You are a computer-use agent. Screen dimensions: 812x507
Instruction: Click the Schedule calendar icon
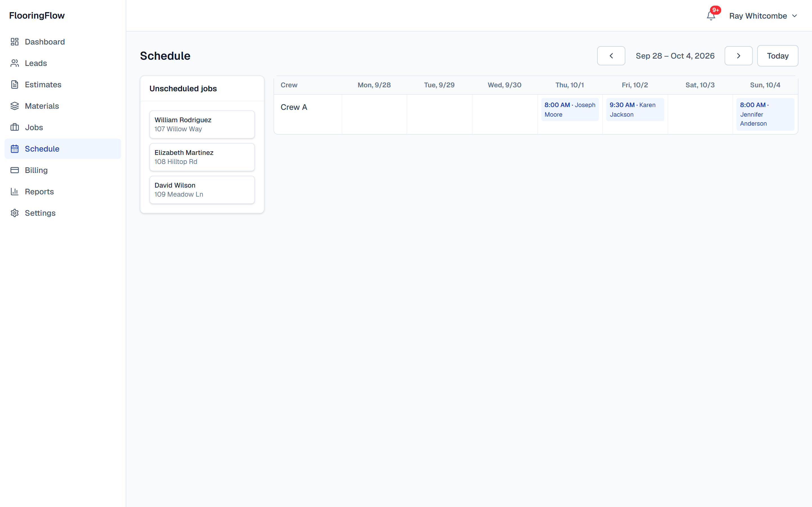click(14, 148)
